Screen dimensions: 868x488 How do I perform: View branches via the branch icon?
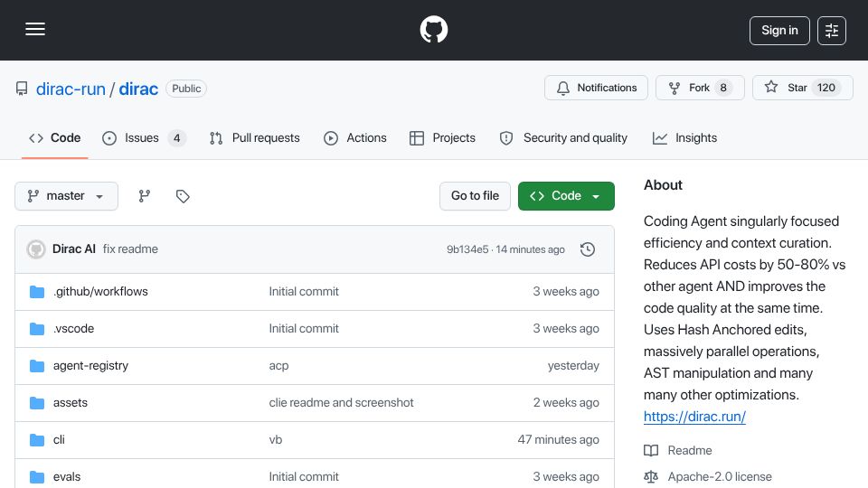pos(145,196)
